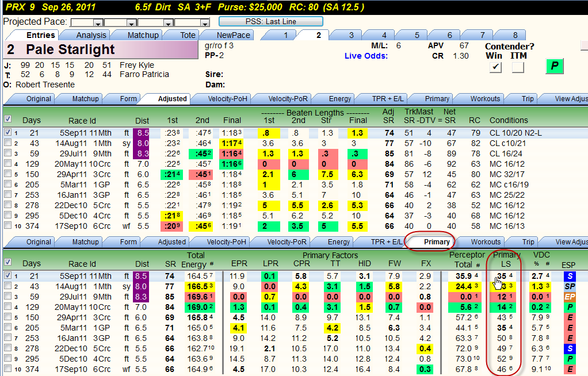Click trainer name "Farro Patricia"
Viewport: 588px width, 376px height.
point(144,74)
